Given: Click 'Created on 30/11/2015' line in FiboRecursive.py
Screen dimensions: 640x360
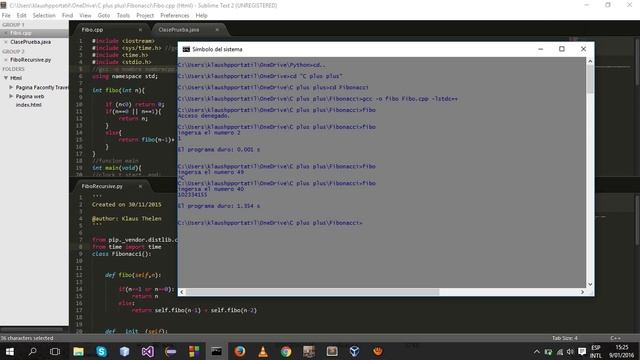Looking at the screenshot, I should tap(127, 204).
